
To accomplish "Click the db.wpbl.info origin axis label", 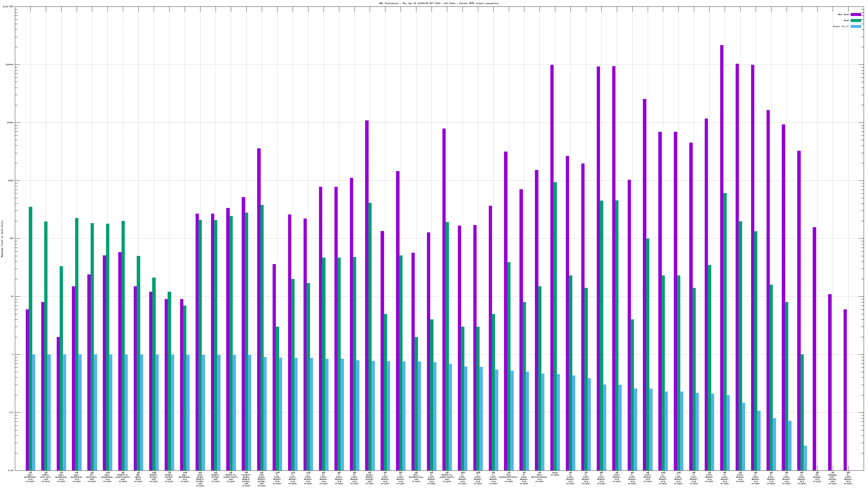I will click(138, 477).
